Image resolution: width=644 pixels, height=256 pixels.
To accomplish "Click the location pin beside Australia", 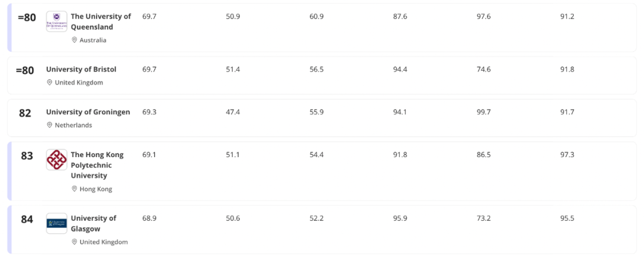I will 75,40.
